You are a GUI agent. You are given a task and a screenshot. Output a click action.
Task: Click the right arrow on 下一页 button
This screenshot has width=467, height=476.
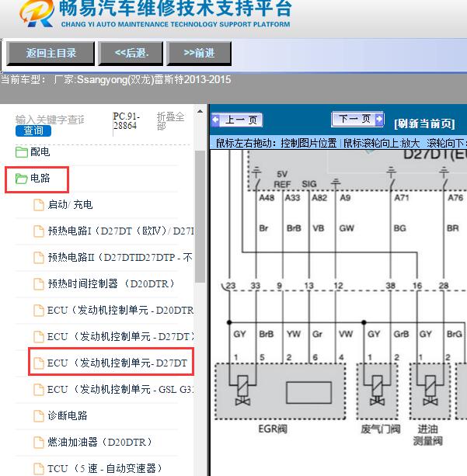[379, 119]
